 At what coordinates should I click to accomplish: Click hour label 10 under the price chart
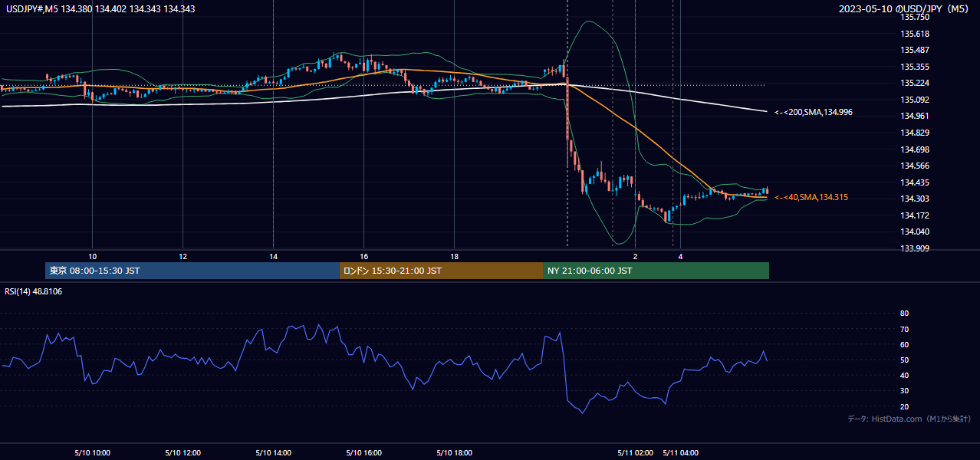(x=92, y=256)
